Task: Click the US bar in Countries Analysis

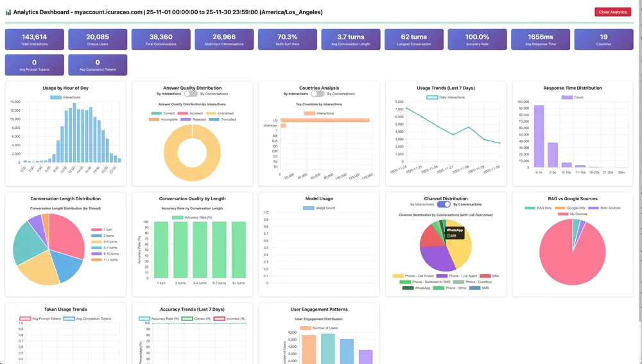Action: pyautogui.click(x=325, y=121)
